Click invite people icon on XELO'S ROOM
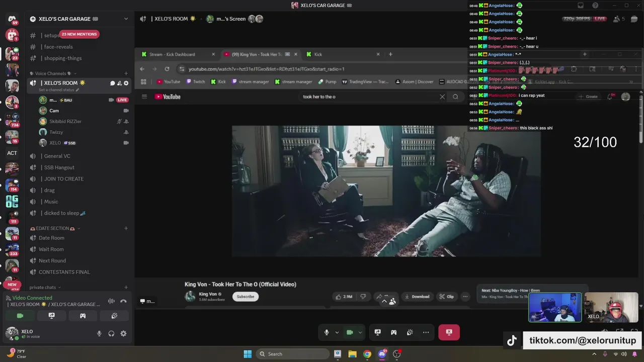The image size is (644, 362). (119, 83)
